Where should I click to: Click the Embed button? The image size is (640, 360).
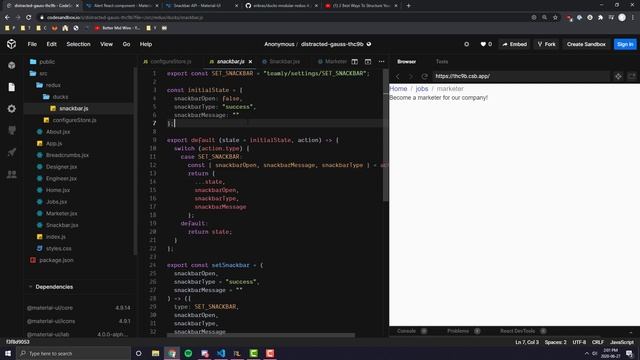(514, 44)
